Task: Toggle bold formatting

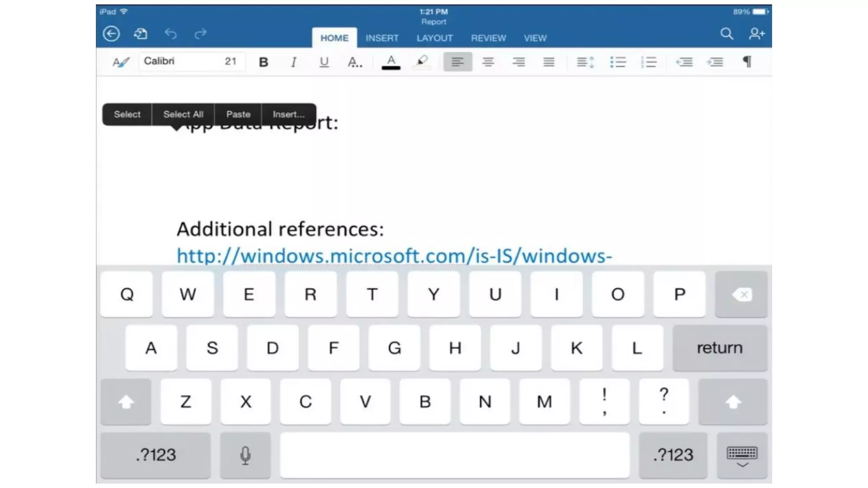Action: (x=263, y=62)
